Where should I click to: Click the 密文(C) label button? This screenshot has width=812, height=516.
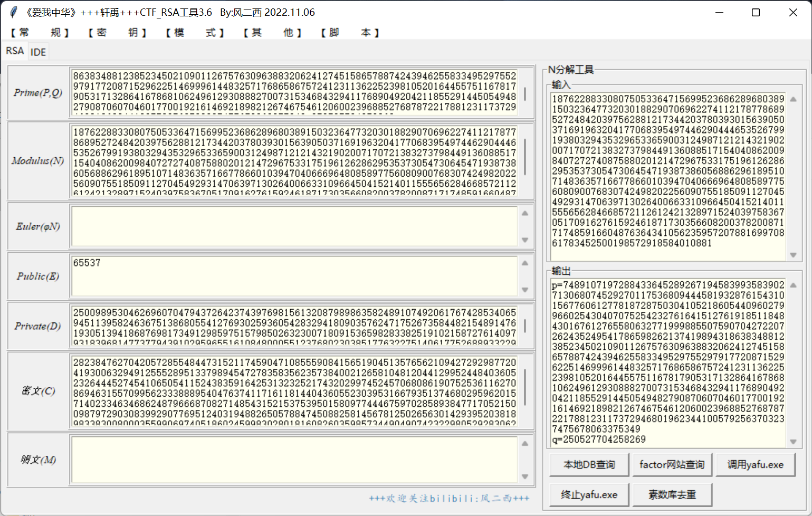pos(38,391)
